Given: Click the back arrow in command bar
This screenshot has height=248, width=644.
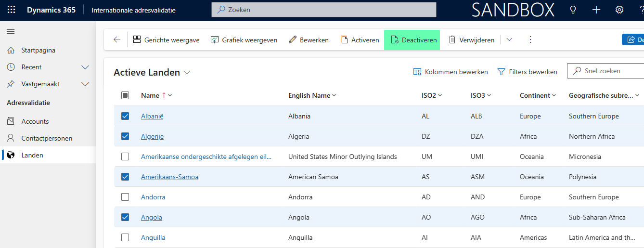Looking at the screenshot, I should pos(117,40).
